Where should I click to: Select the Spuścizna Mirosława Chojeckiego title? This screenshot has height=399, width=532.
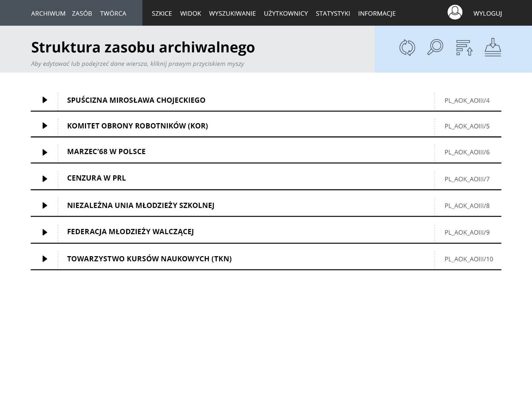pyautogui.click(x=136, y=100)
